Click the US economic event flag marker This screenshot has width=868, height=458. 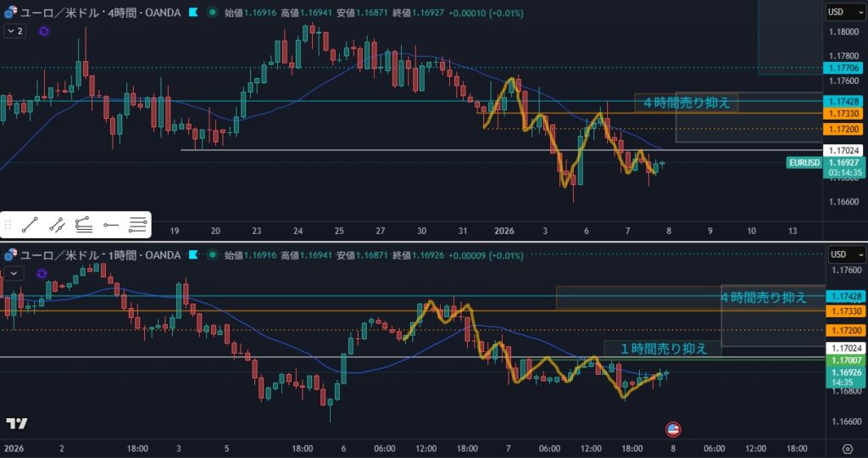[672, 429]
